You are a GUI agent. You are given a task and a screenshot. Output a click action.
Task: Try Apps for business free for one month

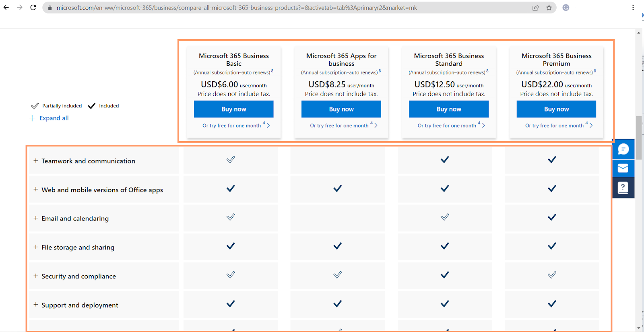click(343, 126)
